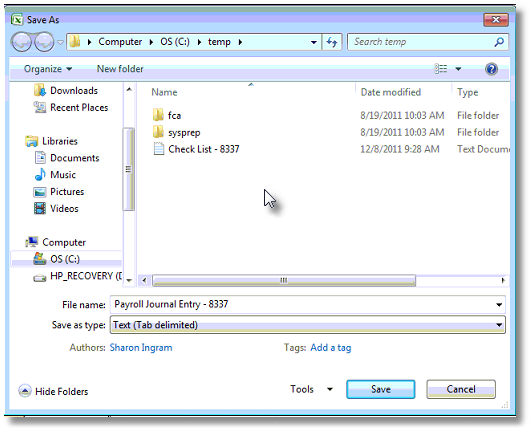Click the Pictures library icon

coord(40,192)
